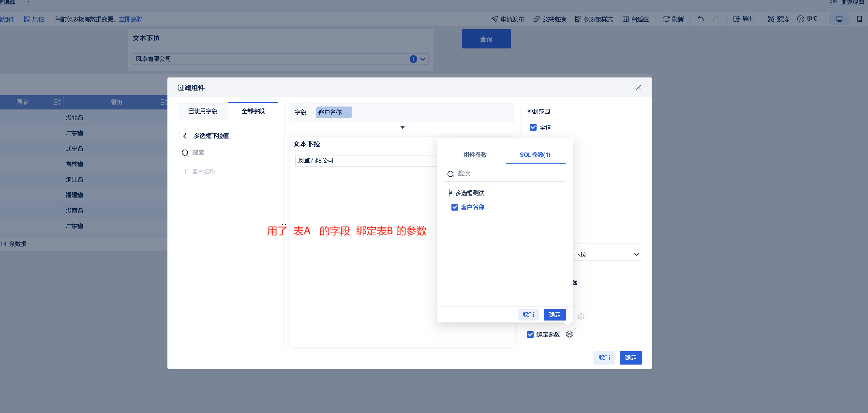
Task: Click the refresh 刷新 icon in toolbar
Action: [x=666, y=19]
